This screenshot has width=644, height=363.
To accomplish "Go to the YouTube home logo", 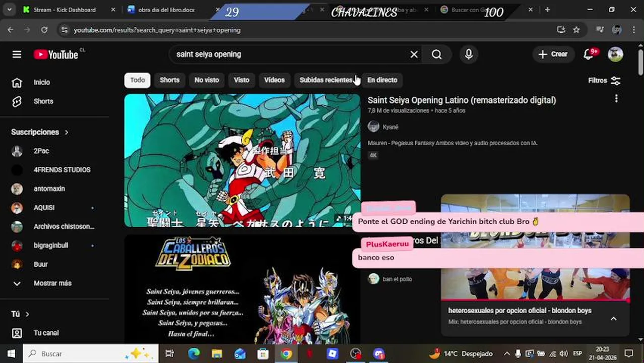I will coord(56,54).
